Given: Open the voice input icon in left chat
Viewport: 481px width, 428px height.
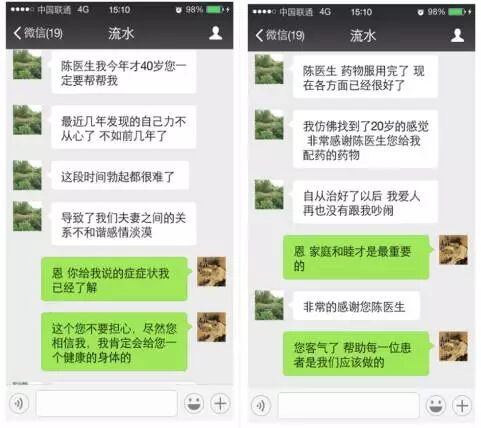Looking at the screenshot, I should [x=19, y=404].
